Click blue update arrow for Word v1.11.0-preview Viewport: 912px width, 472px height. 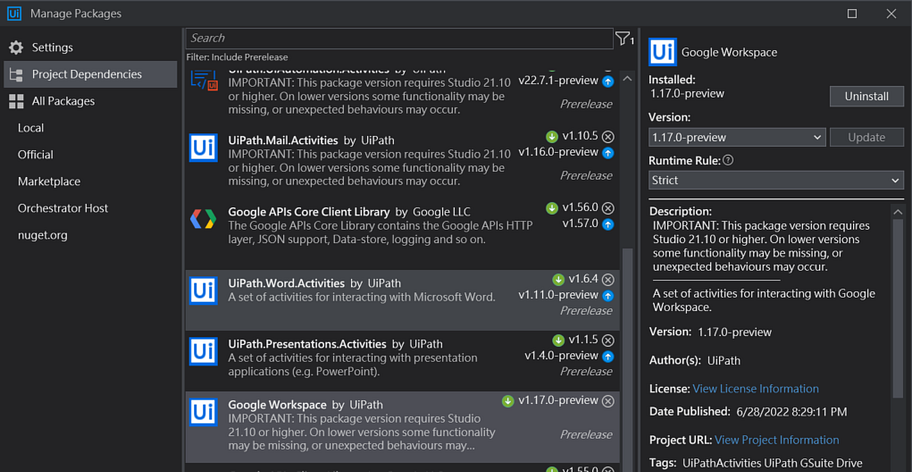click(608, 296)
